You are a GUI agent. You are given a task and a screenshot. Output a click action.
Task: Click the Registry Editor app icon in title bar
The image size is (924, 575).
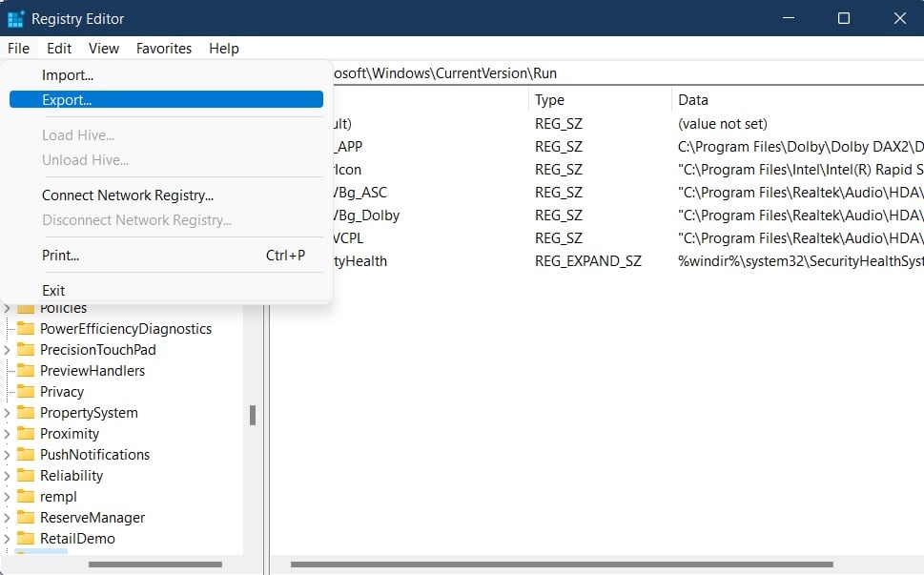[15, 18]
